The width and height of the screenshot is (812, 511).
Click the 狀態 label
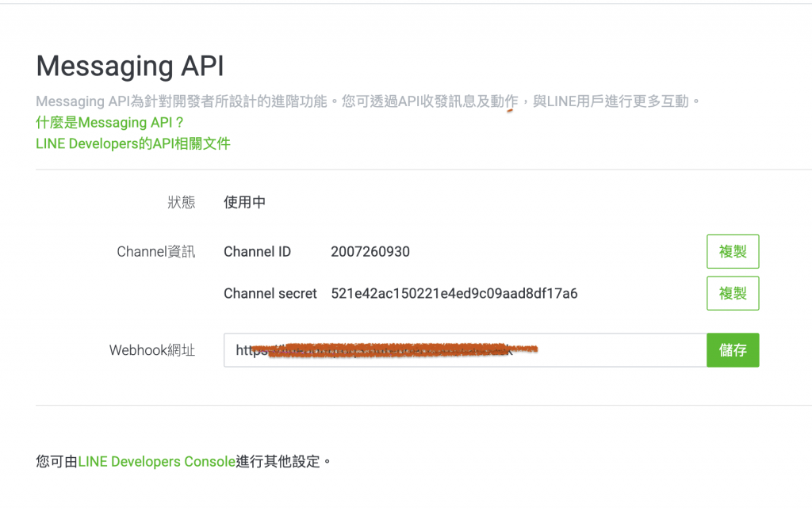click(182, 202)
